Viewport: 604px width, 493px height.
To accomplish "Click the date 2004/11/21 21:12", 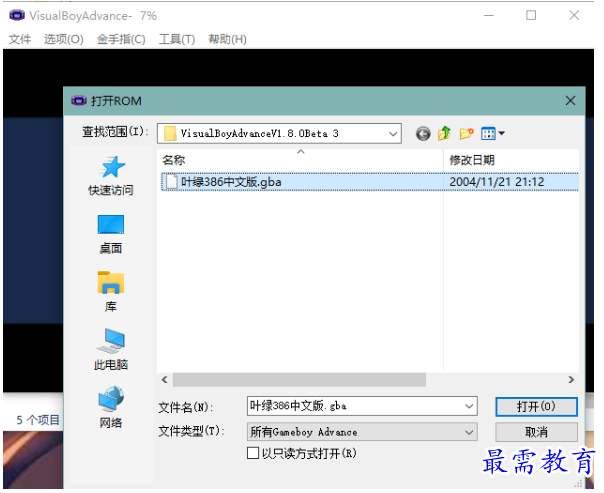I will point(497,182).
